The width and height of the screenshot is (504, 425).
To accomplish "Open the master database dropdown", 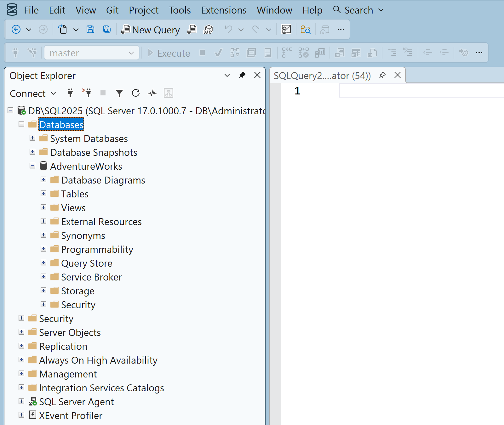I will coord(131,53).
